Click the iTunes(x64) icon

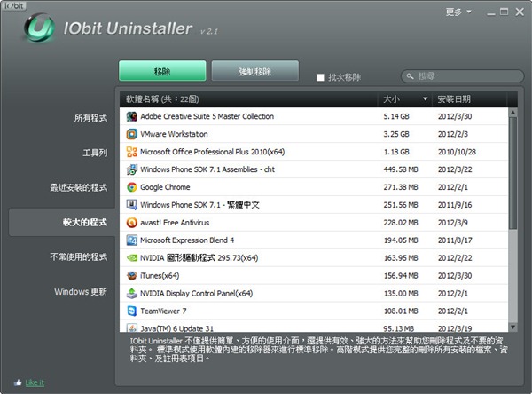pyautogui.click(x=131, y=275)
